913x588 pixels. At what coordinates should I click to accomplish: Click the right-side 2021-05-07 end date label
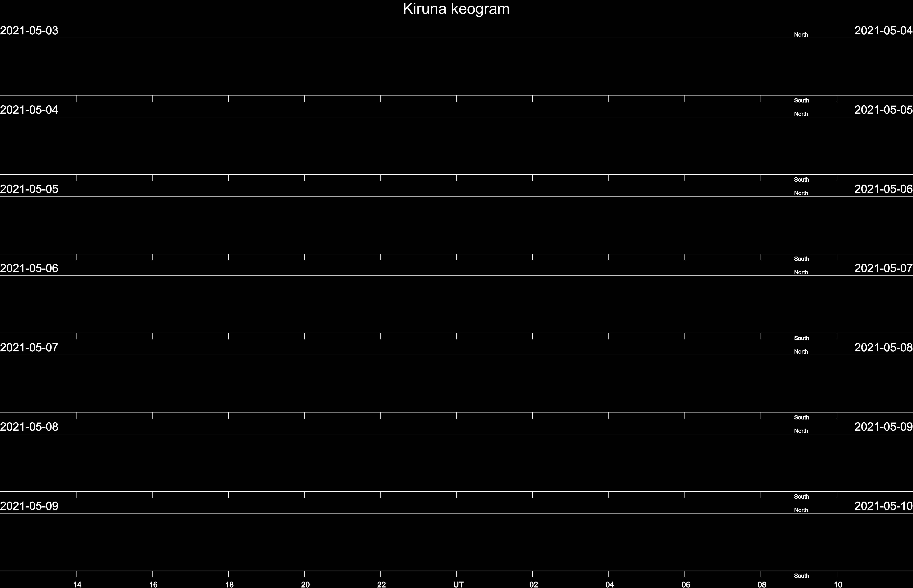point(884,268)
